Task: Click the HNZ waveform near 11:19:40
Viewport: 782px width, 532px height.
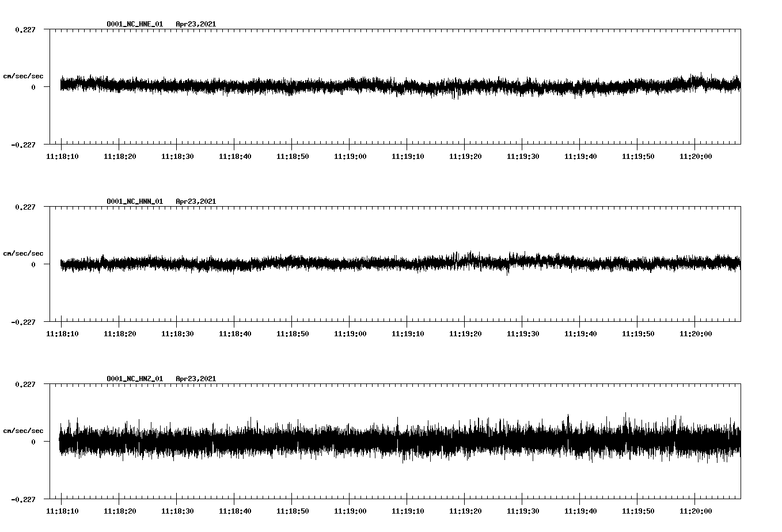Action: pyautogui.click(x=582, y=442)
